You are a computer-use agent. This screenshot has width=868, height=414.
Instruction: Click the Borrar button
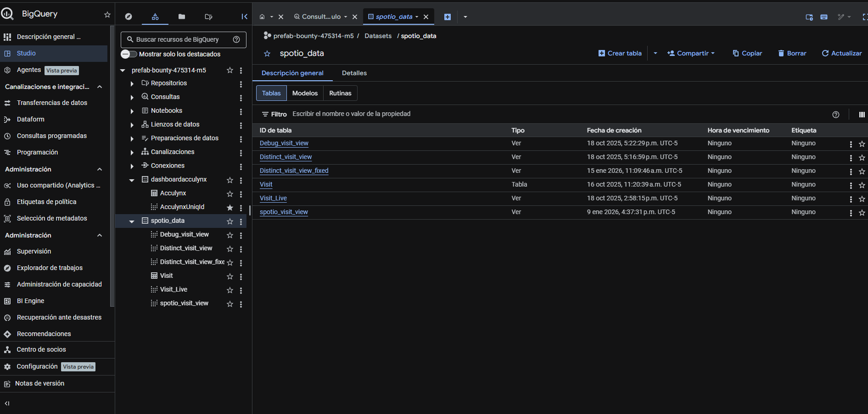[x=792, y=53]
